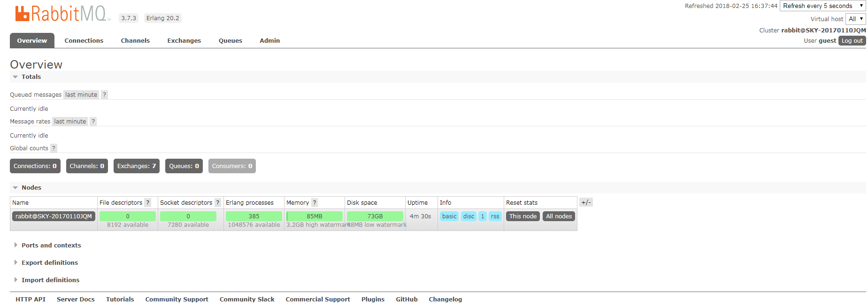Click the Channels: 0 count button
This screenshot has height=308, width=868.
87,166
